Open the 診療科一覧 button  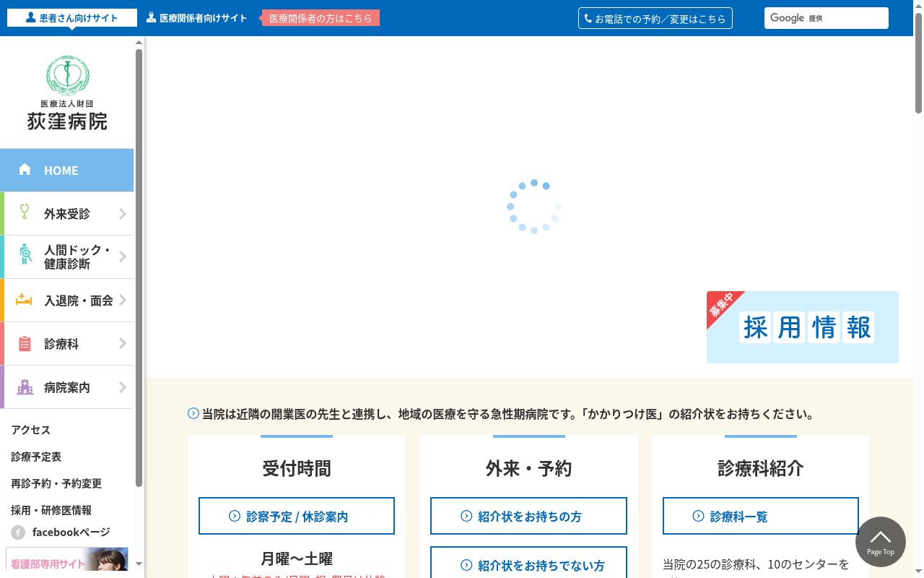click(x=761, y=516)
